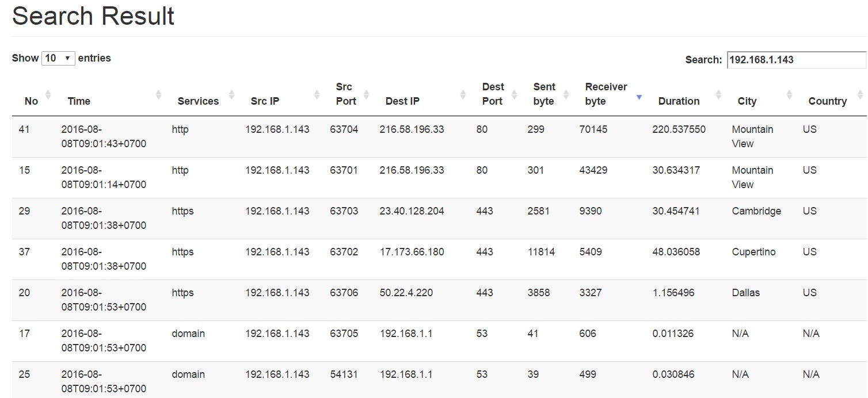Click the sort arrows beside City column
This screenshot has height=398, width=868.
click(x=789, y=94)
